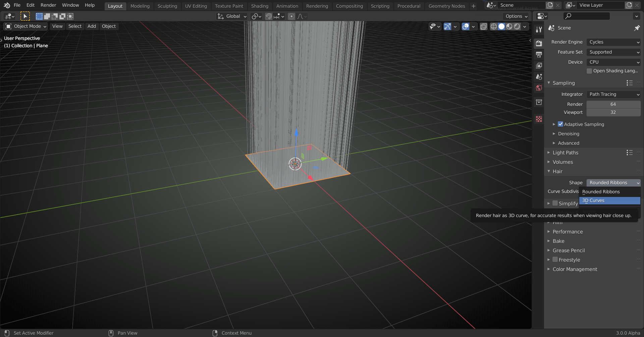644x337 pixels.
Task: Pin the Scene properties panel
Action: point(636,28)
